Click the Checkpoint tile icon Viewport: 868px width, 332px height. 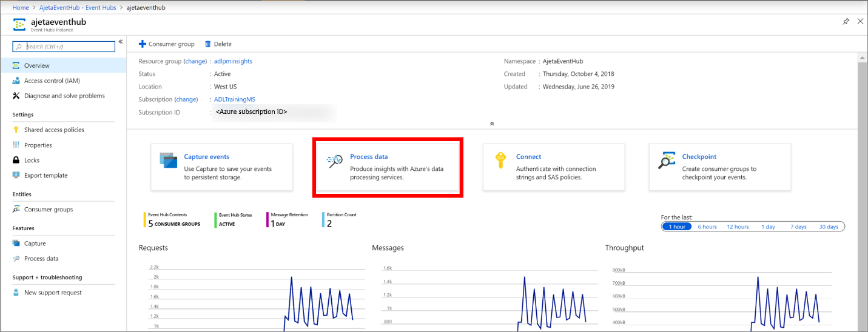coord(667,161)
